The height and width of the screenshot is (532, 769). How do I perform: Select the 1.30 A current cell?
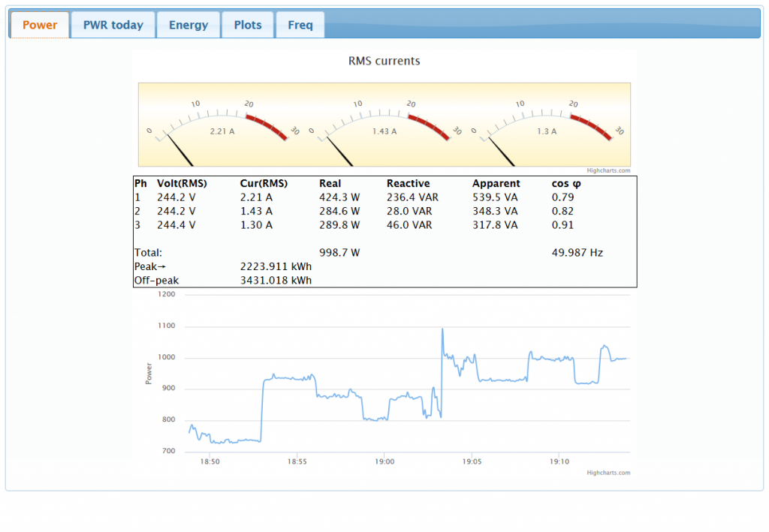(x=256, y=225)
